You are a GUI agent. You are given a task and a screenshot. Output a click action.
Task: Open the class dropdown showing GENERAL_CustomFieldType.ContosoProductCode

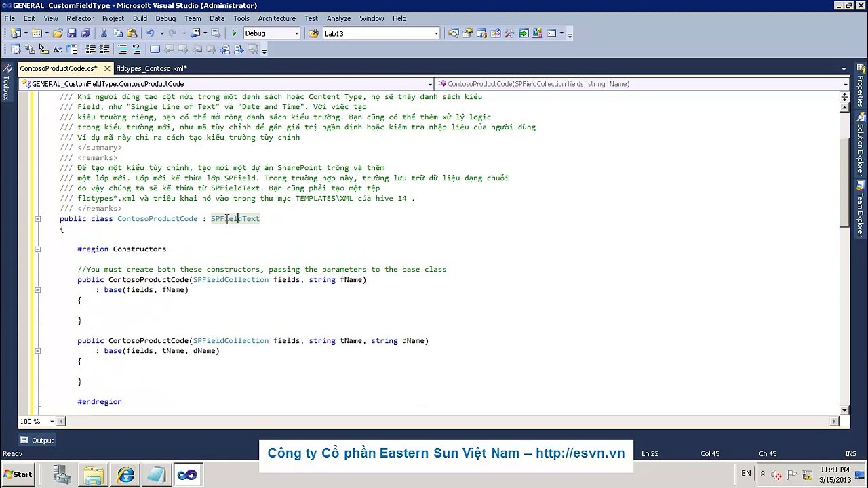click(x=429, y=84)
